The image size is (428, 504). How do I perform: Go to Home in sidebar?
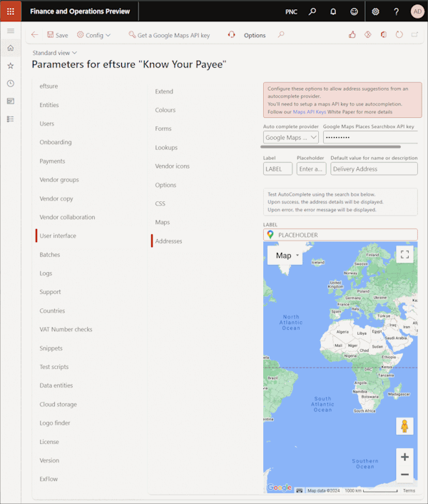(11, 48)
